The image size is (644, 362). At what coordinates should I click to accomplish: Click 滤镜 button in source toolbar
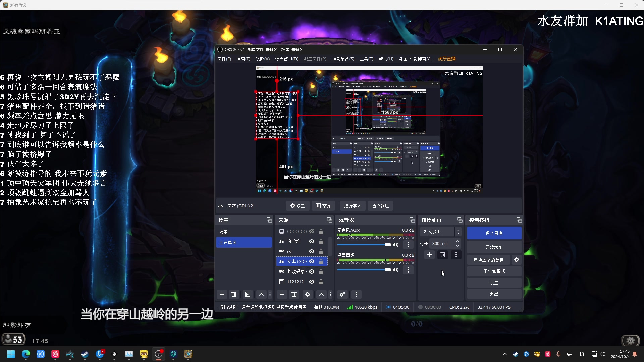[323, 206]
